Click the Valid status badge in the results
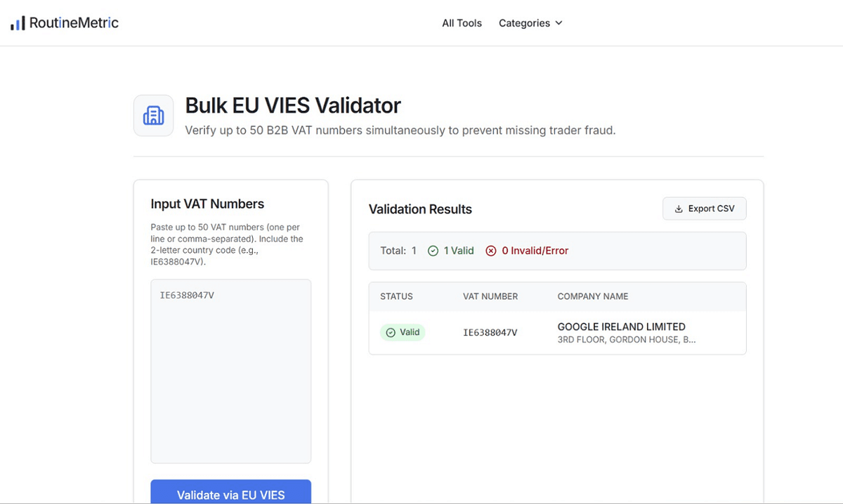 (403, 333)
